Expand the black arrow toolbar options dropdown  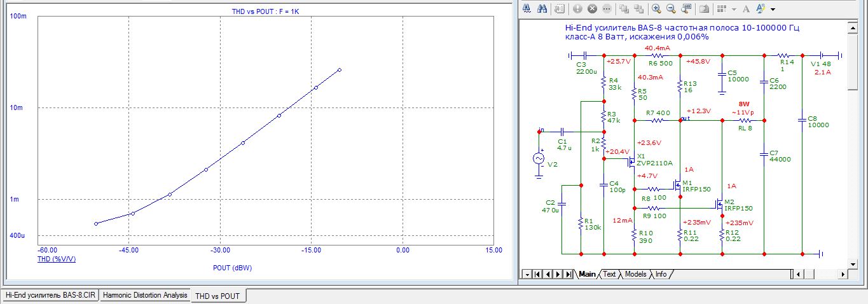(x=773, y=10)
